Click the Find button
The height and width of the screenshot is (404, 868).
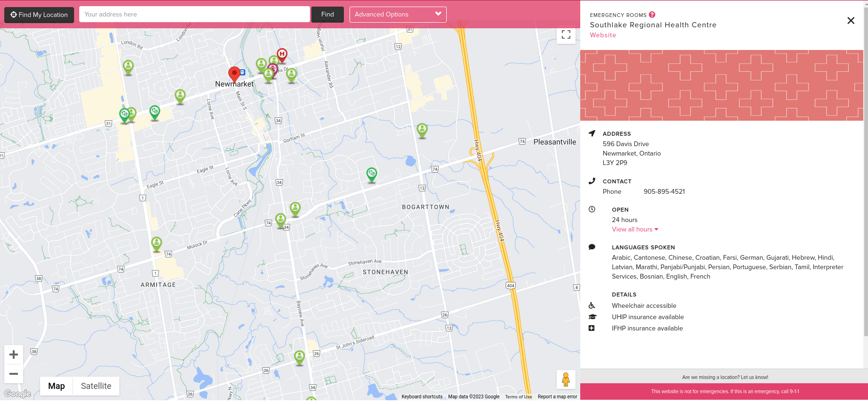pos(327,14)
